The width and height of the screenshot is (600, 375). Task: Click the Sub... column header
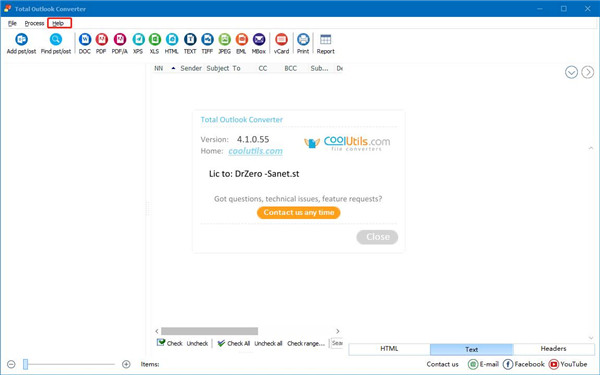(319, 68)
